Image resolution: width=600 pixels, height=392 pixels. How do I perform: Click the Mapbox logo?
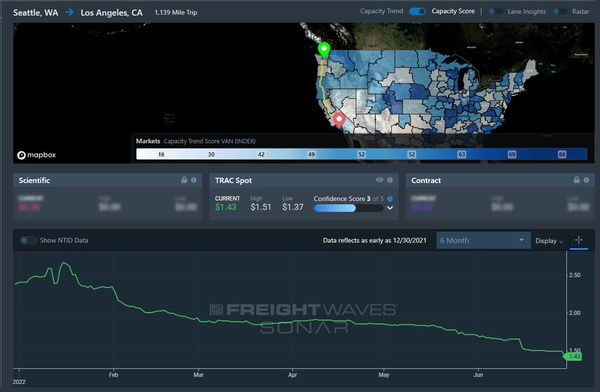pyautogui.click(x=36, y=155)
